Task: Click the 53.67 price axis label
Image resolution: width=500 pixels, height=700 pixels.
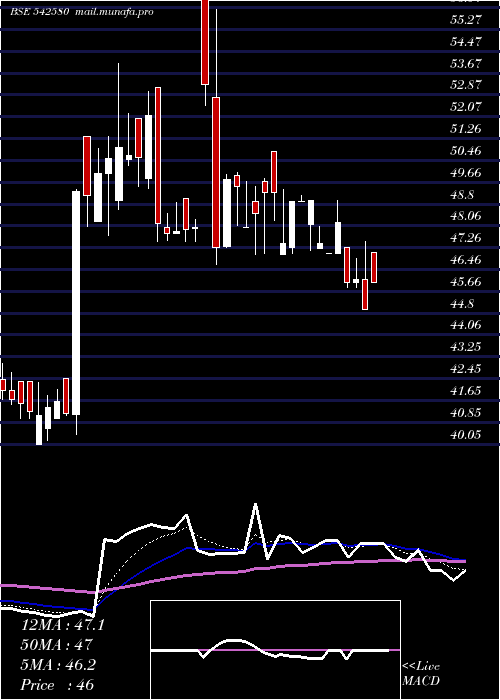Action: coord(467,63)
